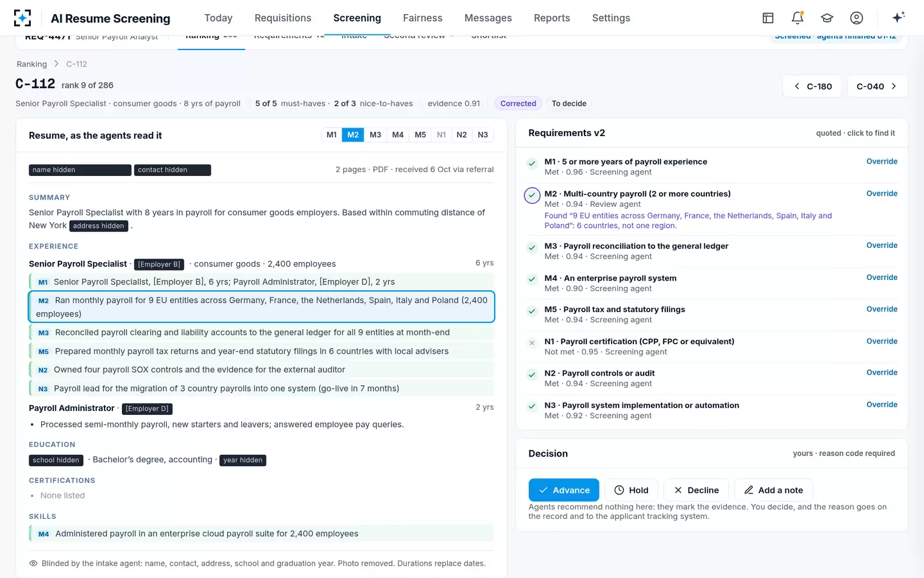
Task: Click the met checkmark icon beside requirement N3
Action: (x=532, y=407)
